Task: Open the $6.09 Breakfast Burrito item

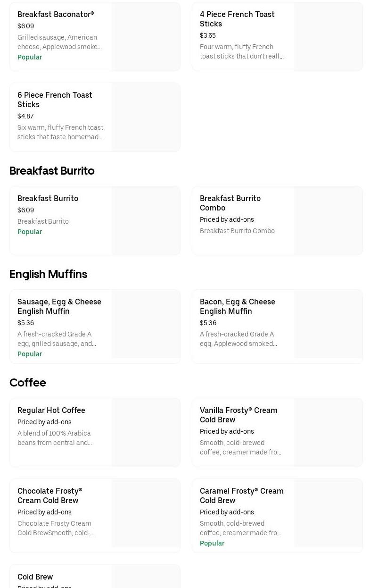Action: click(48, 199)
